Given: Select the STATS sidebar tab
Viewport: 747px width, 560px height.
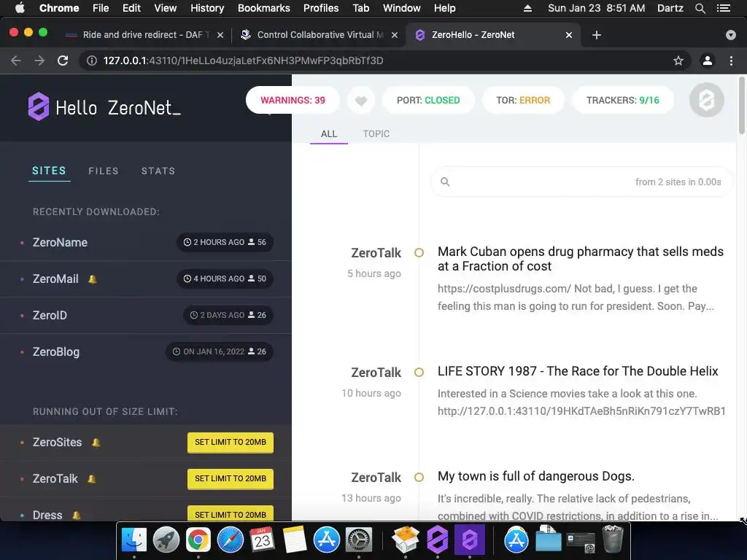Looking at the screenshot, I should [158, 171].
